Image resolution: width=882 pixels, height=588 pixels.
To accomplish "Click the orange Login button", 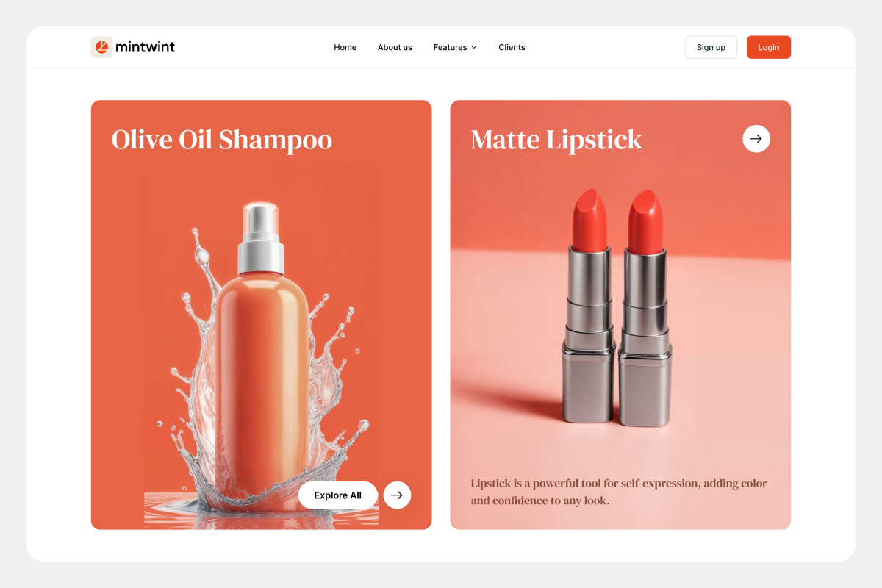I will pyautogui.click(x=769, y=47).
